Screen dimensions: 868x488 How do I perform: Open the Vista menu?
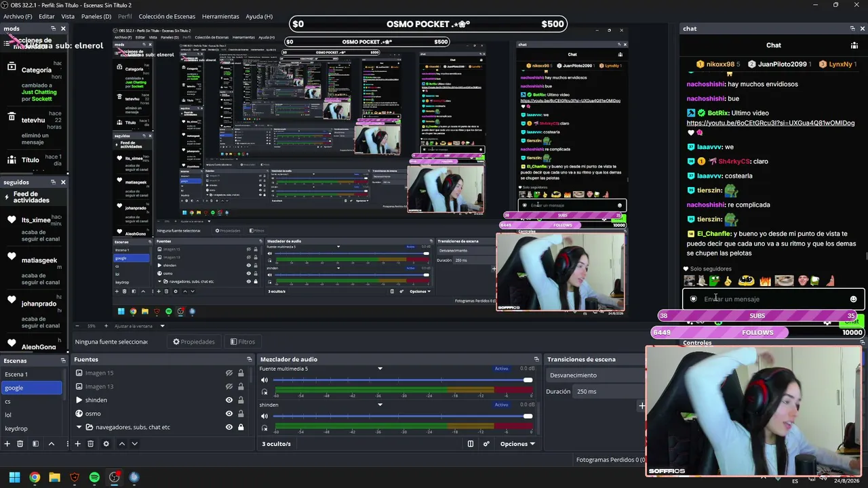[x=68, y=16]
